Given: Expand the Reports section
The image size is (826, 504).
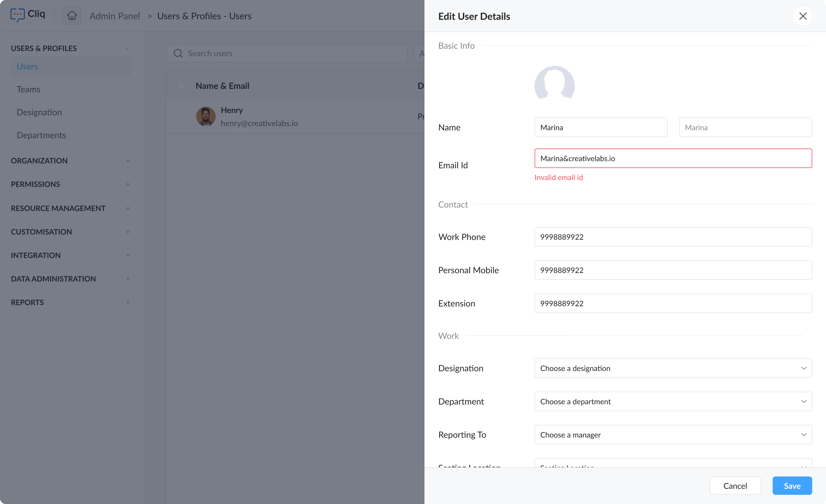Looking at the screenshot, I should (x=128, y=302).
